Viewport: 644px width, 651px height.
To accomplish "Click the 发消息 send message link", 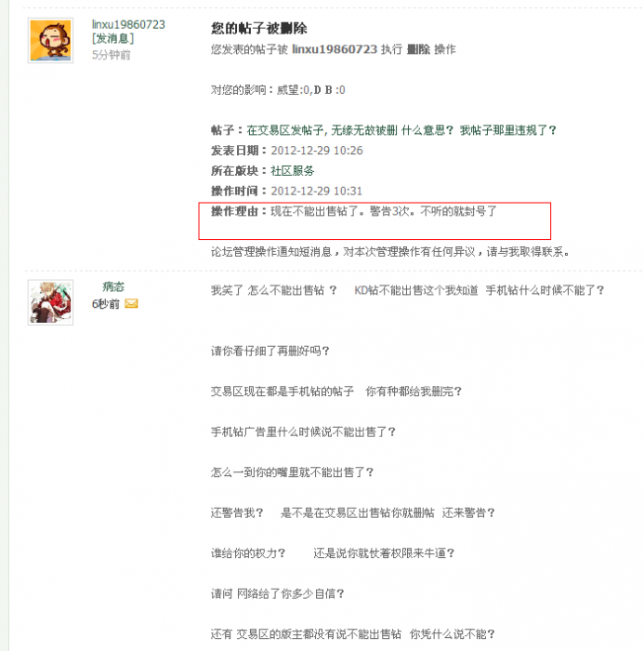I will click(112, 39).
